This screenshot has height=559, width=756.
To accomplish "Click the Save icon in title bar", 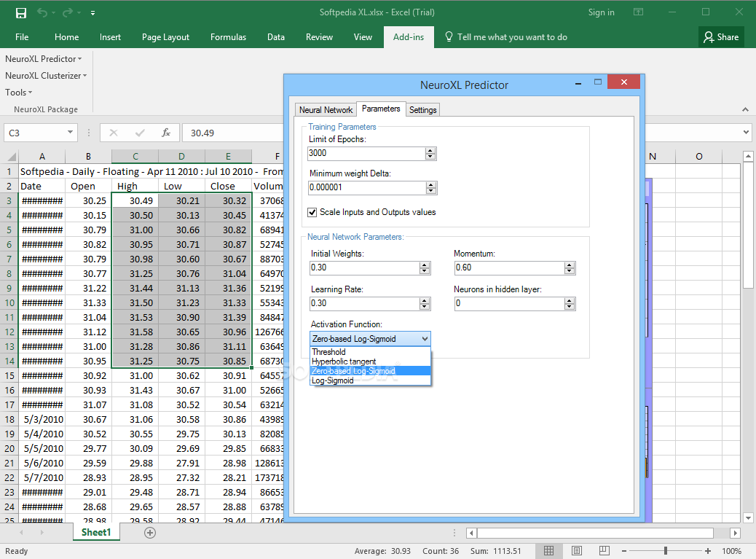I will pyautogui.click(x=20, y=12).
